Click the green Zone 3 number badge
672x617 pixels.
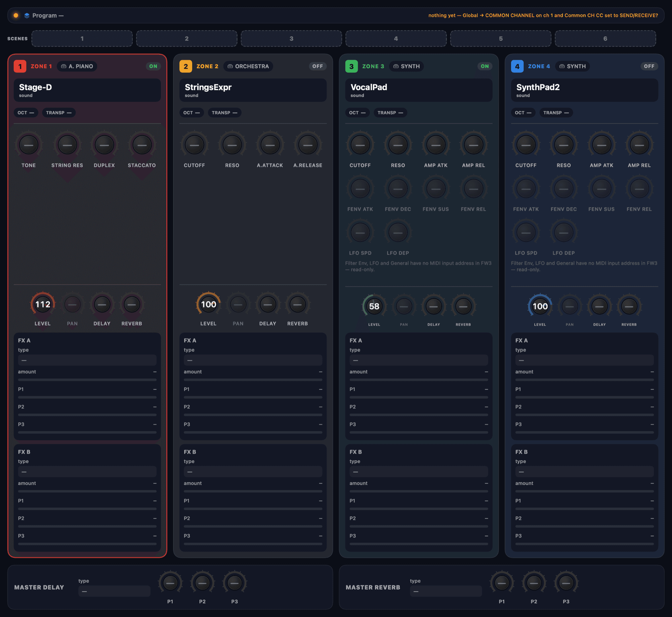[351, 66]
